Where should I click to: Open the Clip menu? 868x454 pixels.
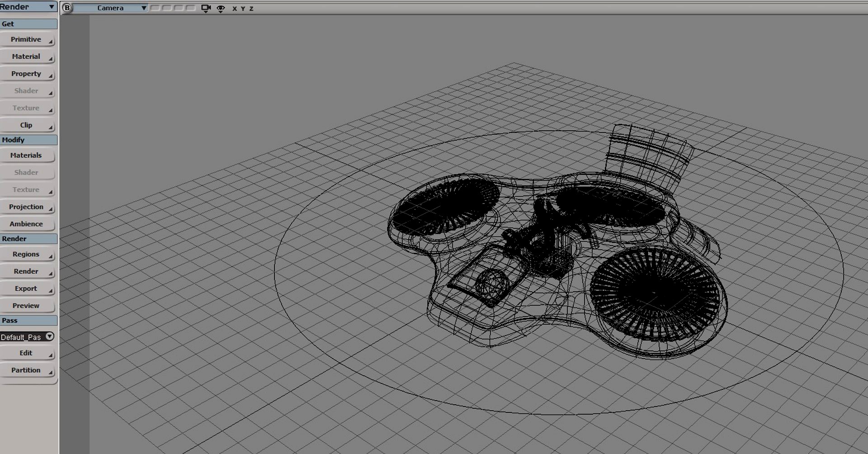[28, 125]
